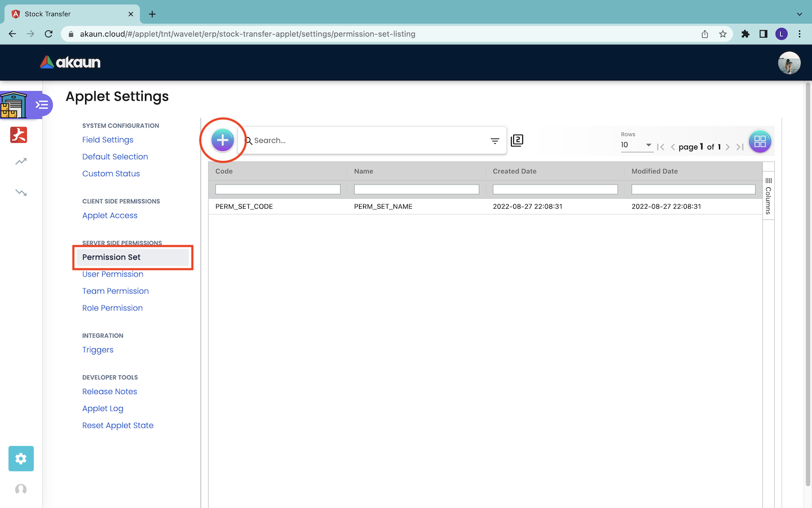Open the User Permission link
Image resolution: width=812 pixels, height=508 pixels.
pos(113,274)
